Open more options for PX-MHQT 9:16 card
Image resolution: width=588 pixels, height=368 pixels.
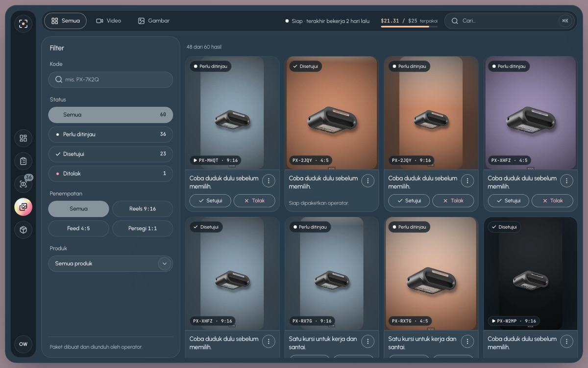point(269,181)
